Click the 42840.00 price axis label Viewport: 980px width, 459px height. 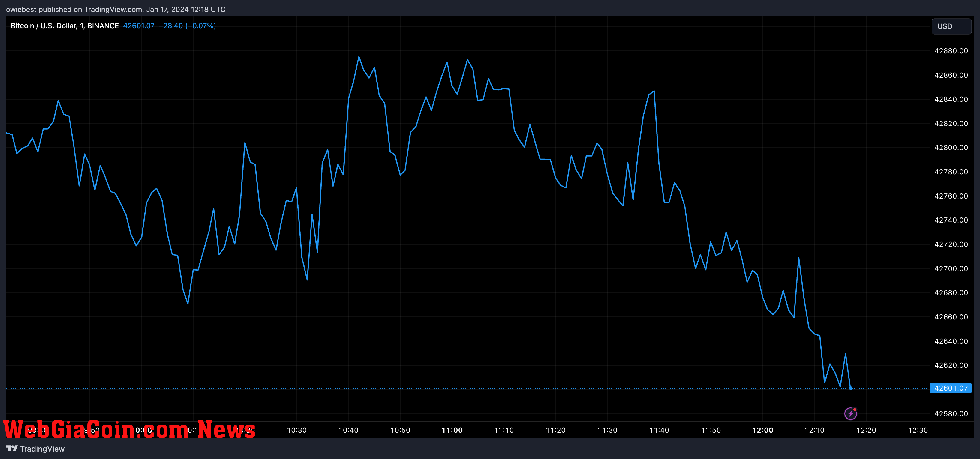point(951,99)
